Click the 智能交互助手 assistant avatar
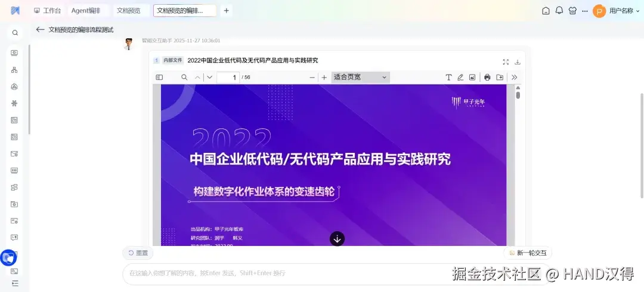Screen dimensions: 644x292 [129, 44]
